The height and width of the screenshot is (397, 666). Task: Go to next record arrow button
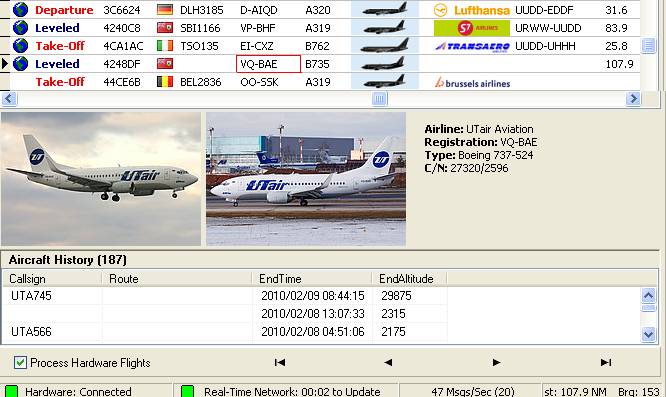(x=496, y=362)
